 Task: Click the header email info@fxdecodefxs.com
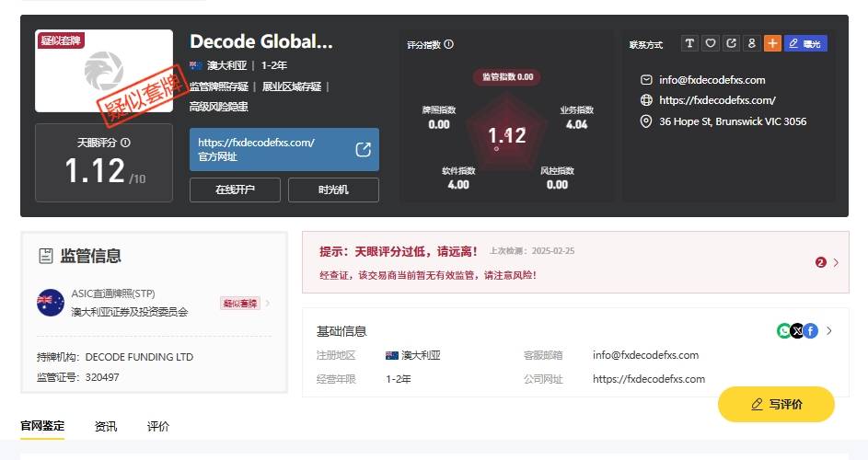712,80
